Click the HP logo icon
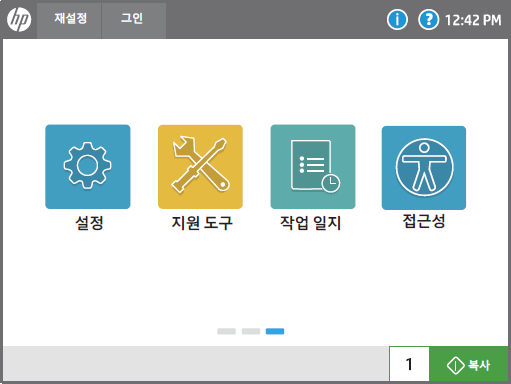 coord(19,20)
